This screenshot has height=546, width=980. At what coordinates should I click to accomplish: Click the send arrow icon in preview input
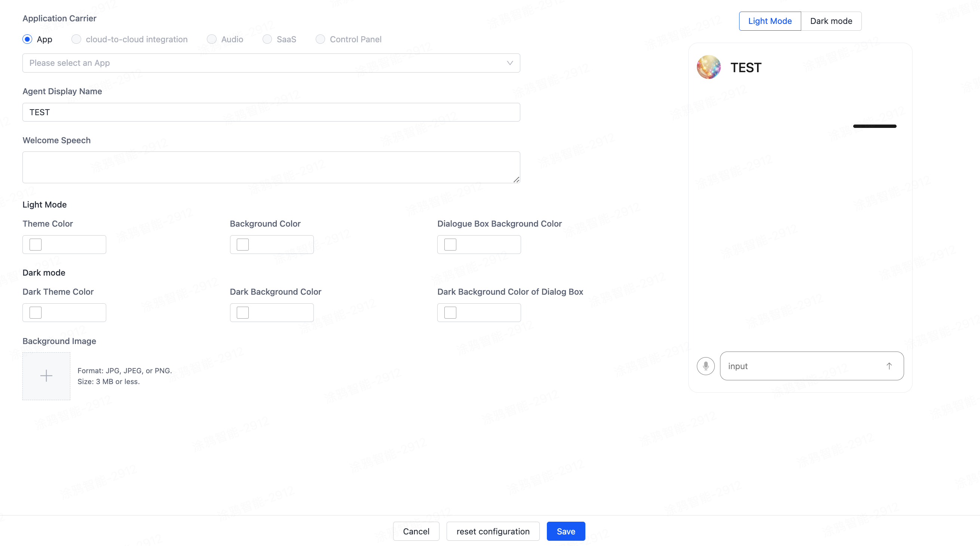click(889, 366)
